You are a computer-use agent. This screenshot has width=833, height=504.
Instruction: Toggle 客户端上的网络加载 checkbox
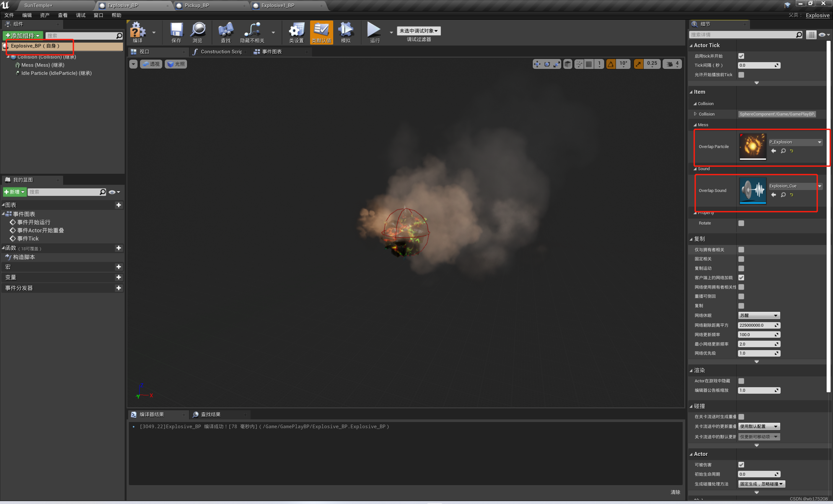click(x=741, y=278)
